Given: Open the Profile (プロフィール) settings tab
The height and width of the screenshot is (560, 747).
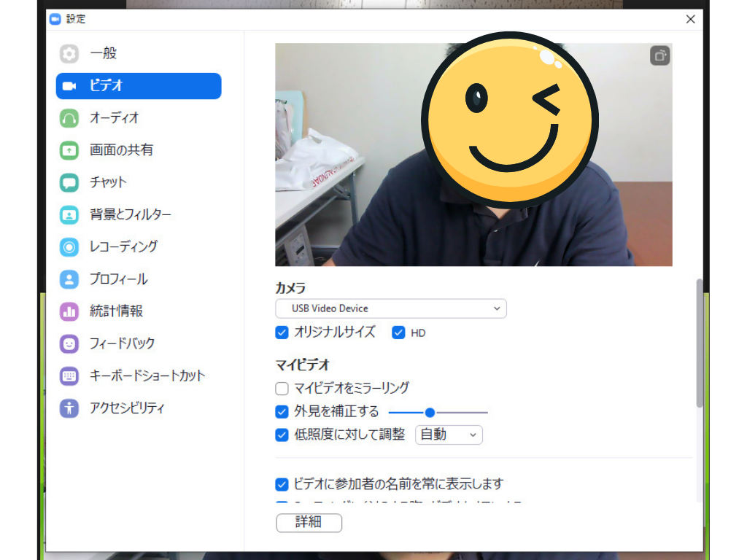Looking at the screenshot, I should click(118, 279).
